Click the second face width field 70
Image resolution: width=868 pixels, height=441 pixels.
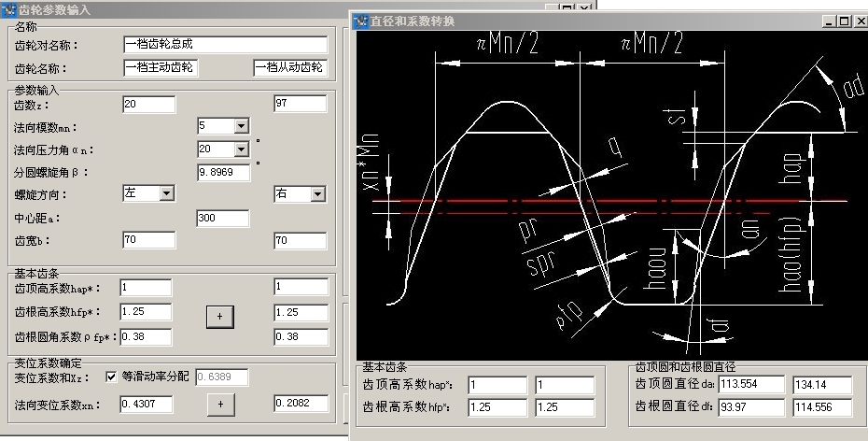tap(301, 240)
